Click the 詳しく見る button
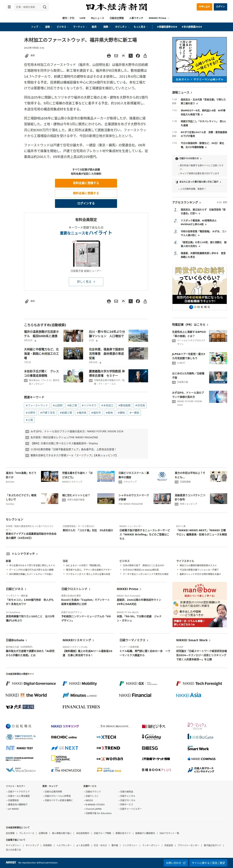Image resolution: width=233 pixels, height=868 pixels. [x=86, y=282]
